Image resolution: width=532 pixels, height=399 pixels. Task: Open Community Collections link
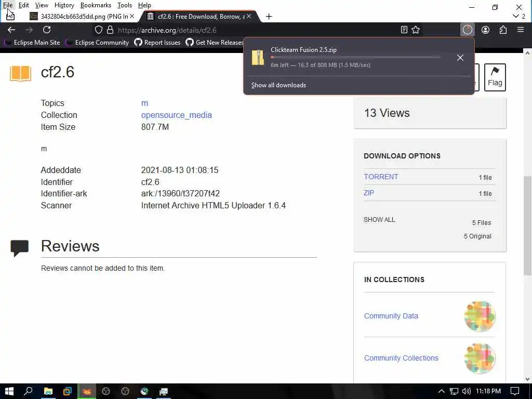(x=401, y=358)
